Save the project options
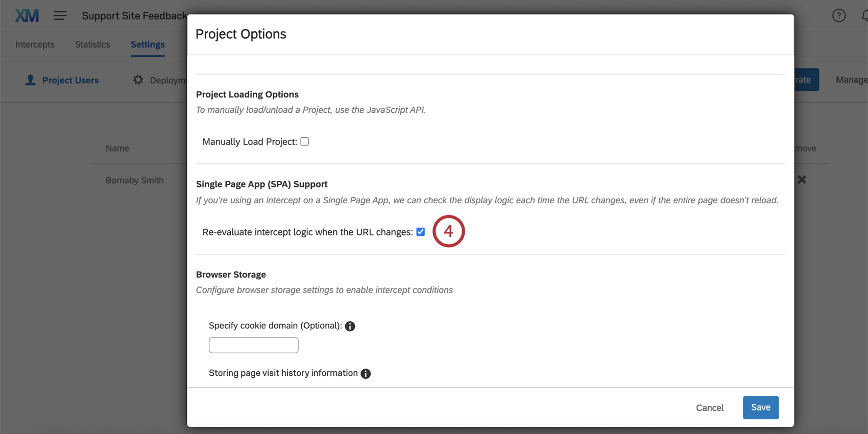Screen dimensions: 868x434 760,407
